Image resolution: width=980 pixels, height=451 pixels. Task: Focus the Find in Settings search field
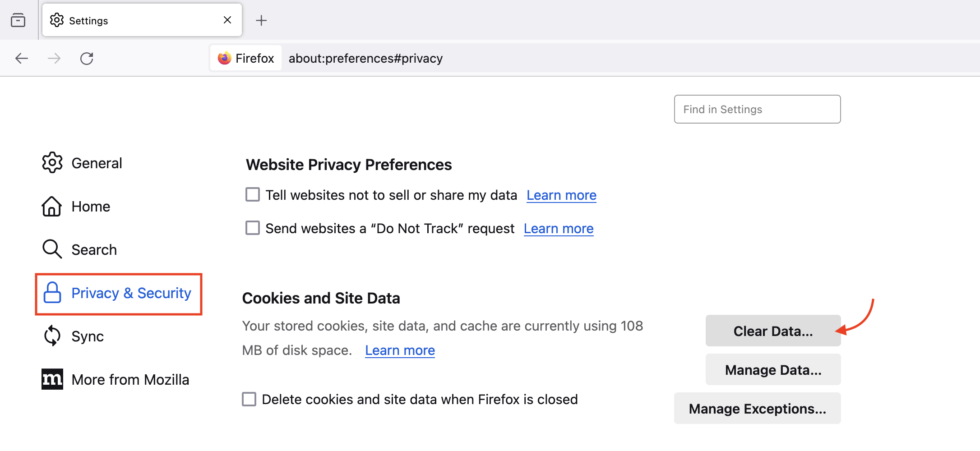point(757,109)
